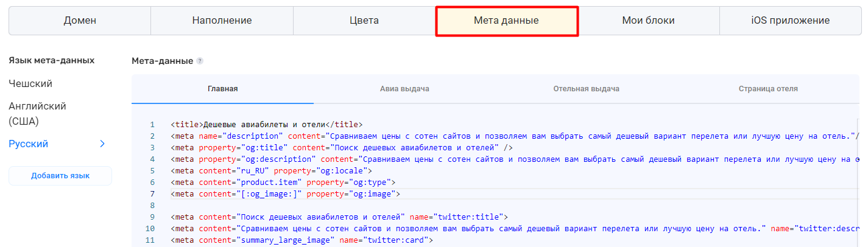
Task: Click line number 1 in gutter
Action: coord(152,124)
